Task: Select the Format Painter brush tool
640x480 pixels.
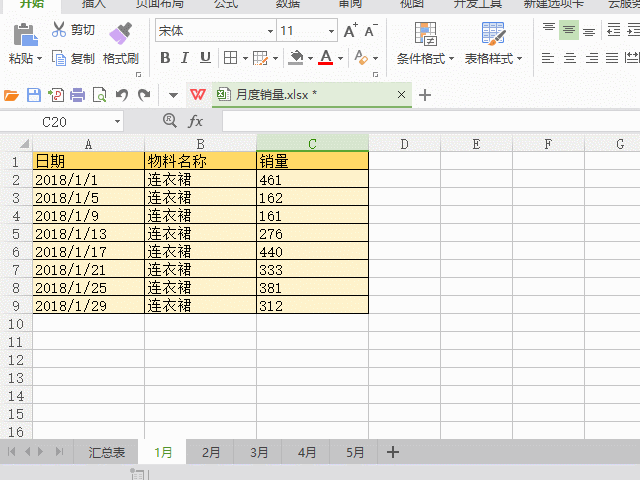Action: [x=121, y=36]
